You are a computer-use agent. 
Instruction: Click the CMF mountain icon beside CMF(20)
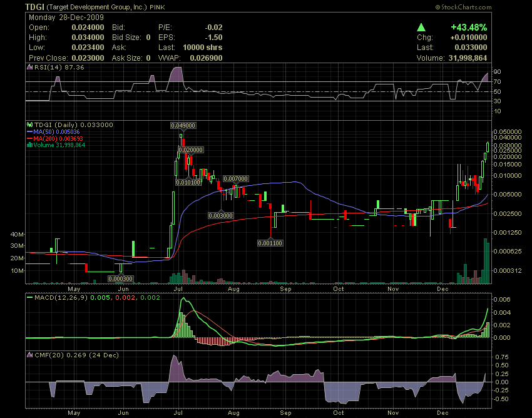pos(30,355)
